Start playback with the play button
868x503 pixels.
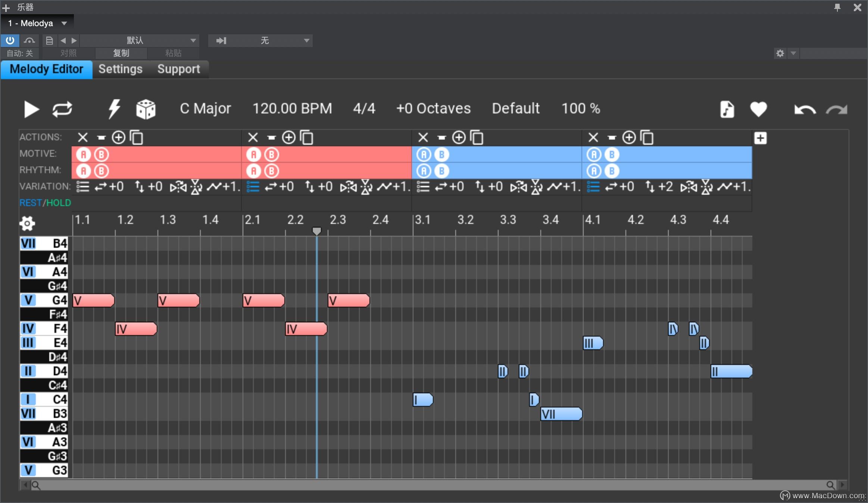[x=31, y=109]
